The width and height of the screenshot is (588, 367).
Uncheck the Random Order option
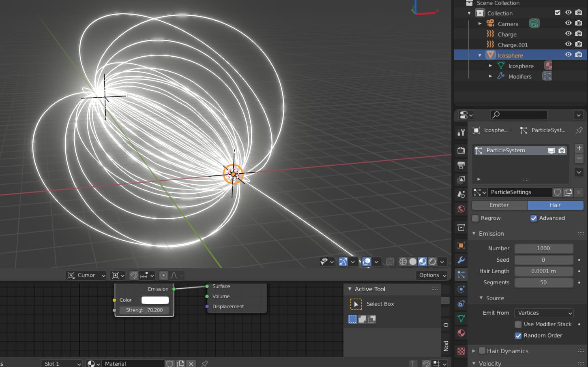518,336
